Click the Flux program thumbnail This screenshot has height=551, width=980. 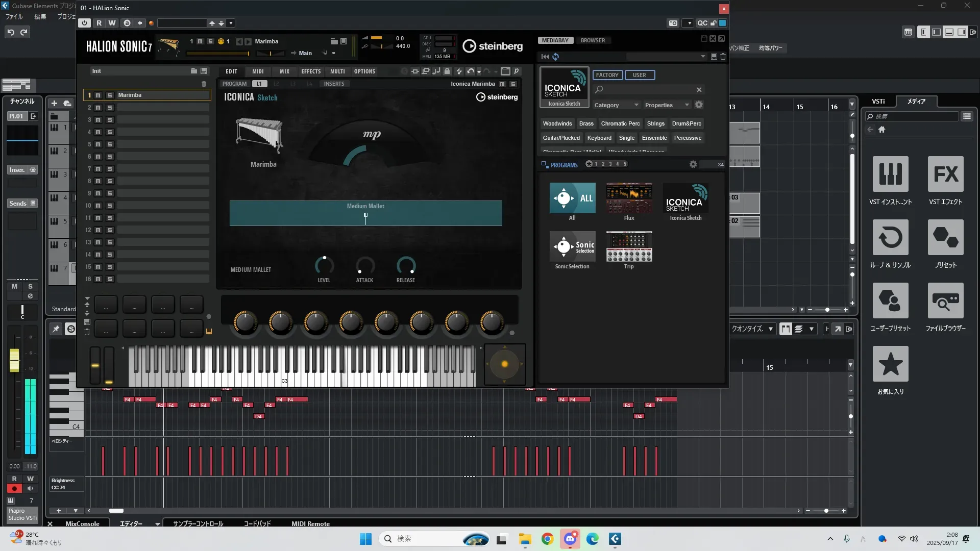[629, 198]
